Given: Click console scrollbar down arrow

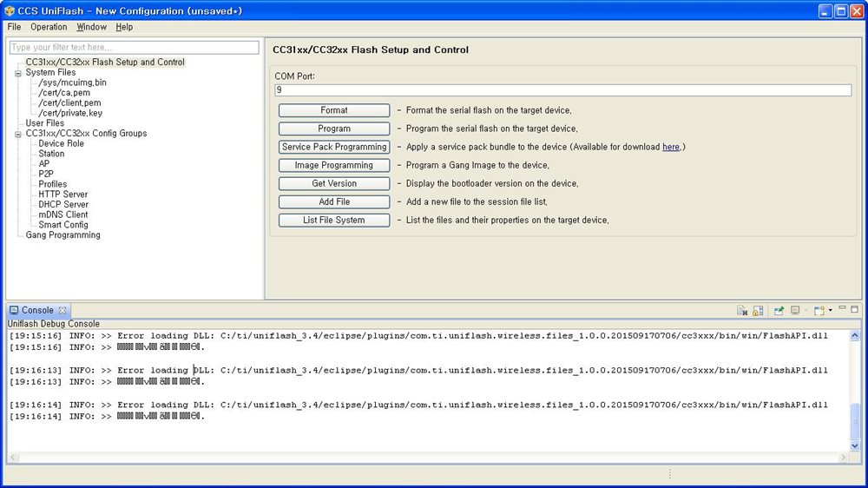Looking at the screenshot, I should pos(855,445).
